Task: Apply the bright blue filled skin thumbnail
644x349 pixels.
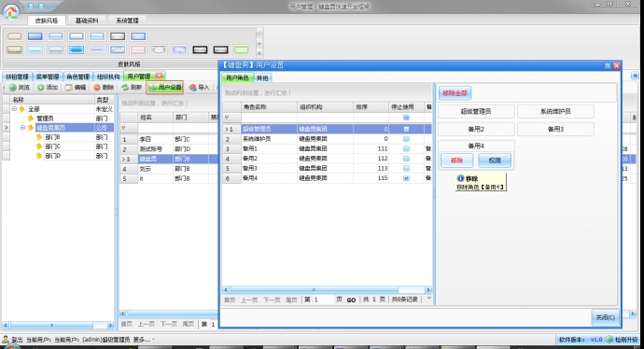Action: tap(77, 50)
